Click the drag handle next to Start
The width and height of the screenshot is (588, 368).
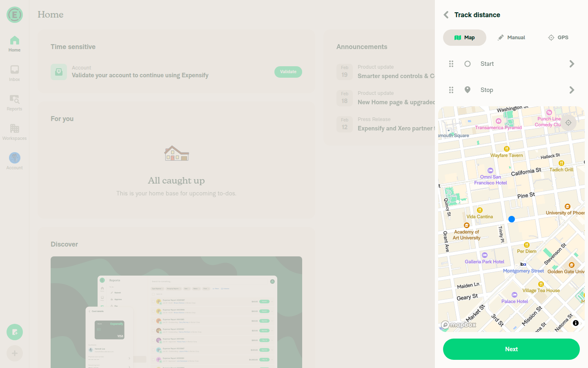(451, 63)
